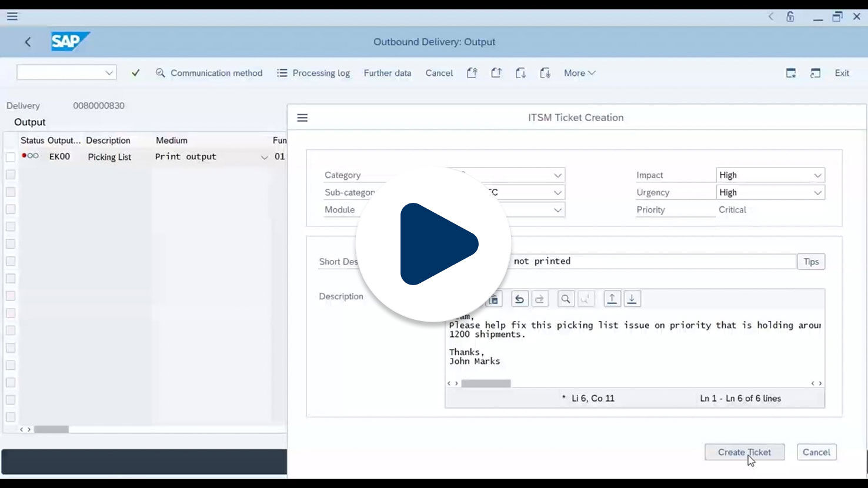This screenshot has width=868, height=488.
Task: Click the Status column header
Action: (32, 141)
